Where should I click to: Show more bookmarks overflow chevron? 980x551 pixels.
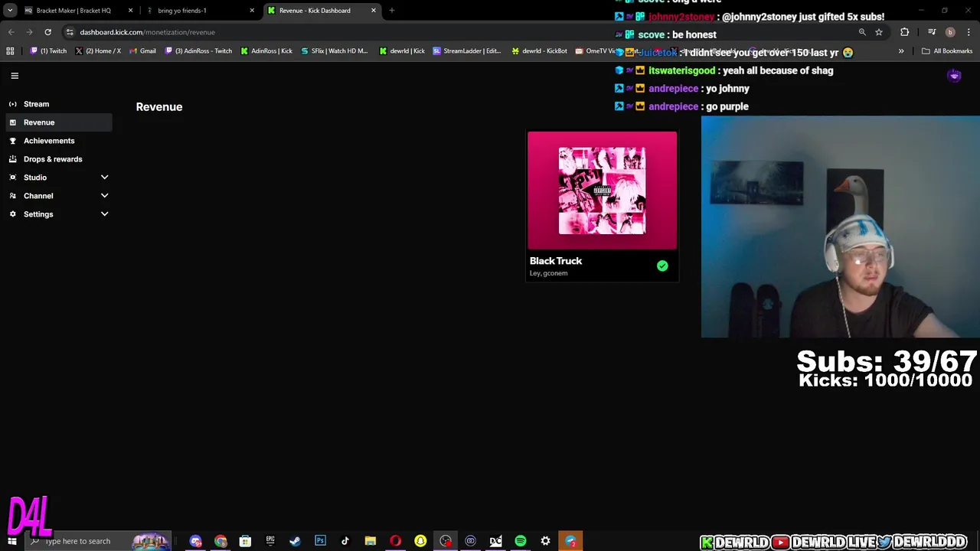901,51
